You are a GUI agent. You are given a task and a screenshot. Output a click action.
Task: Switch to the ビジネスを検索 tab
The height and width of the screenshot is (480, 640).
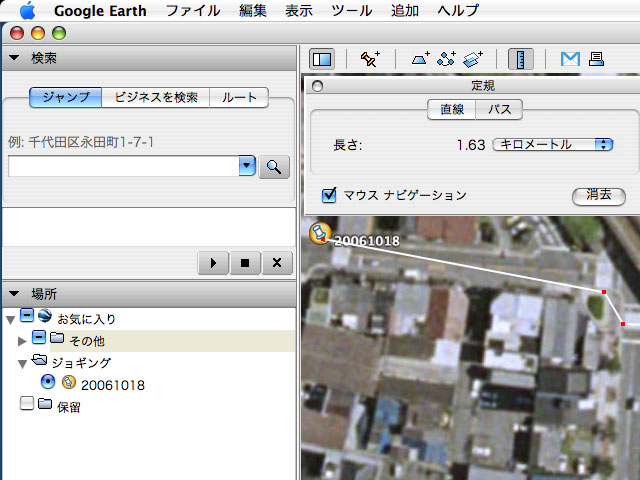156,98
